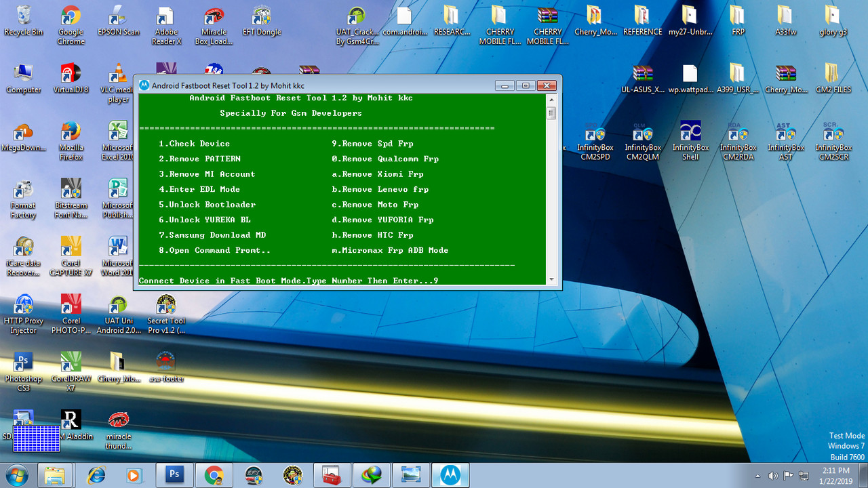Launch miracle thunder desktop icon
This screenshot has width=868, height=488.
[x=119, y=429]
